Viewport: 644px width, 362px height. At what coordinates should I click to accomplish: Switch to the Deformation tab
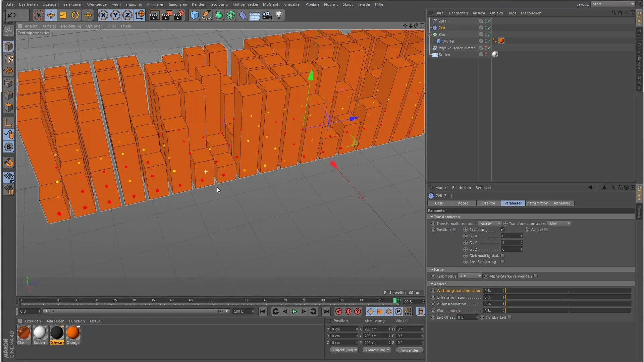coord(537,203)
